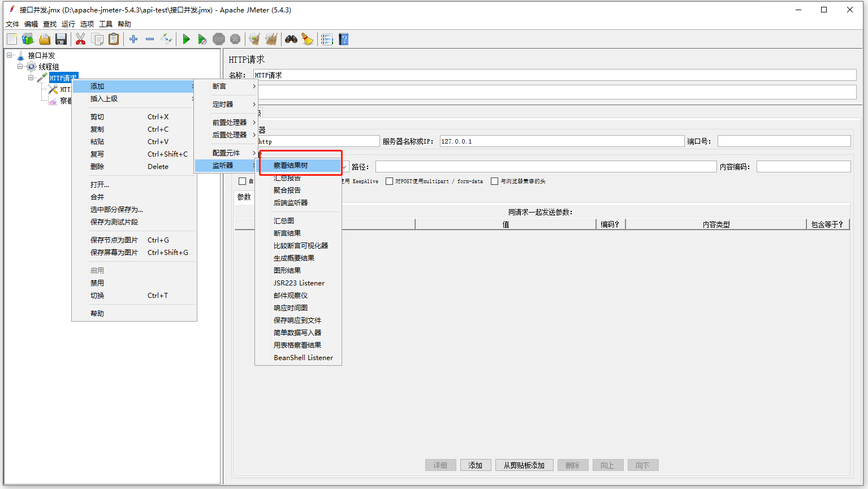Click the gear icon of 线程组
868x489 pixels.
[32, 67]
